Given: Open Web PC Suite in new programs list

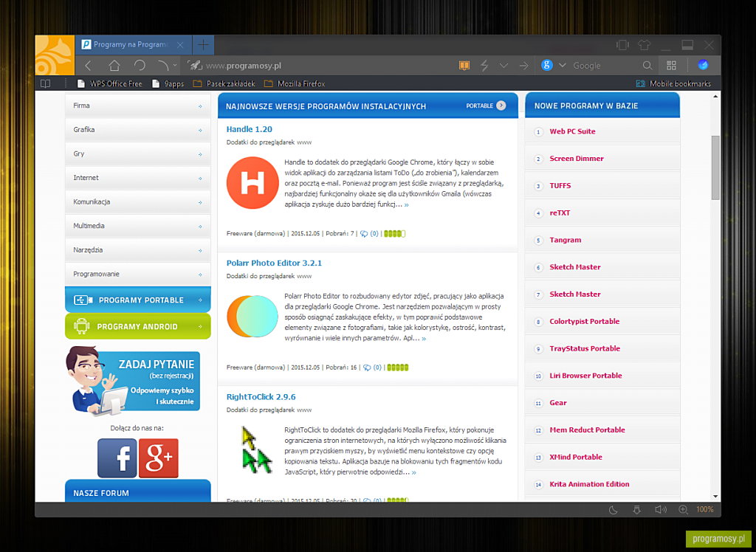Looking at the screenshot, I should pyautogui.click(x=572, y=131).
